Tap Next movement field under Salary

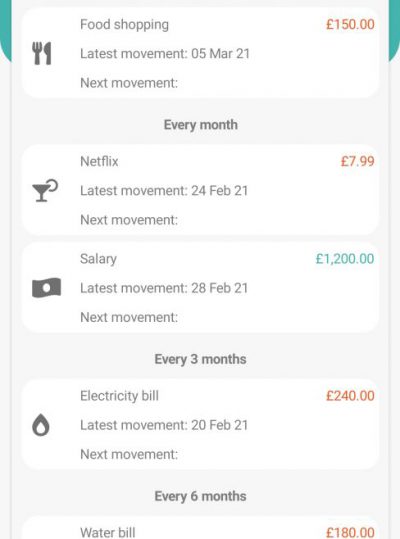(129, 317)
